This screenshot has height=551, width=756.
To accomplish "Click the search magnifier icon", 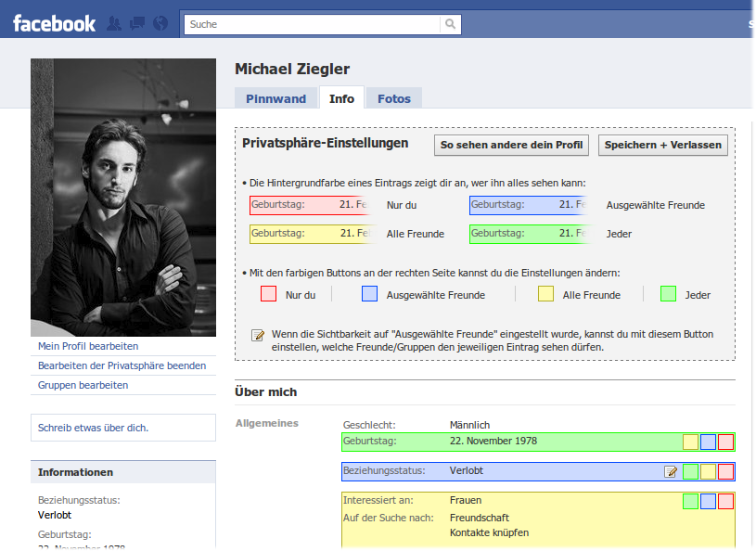I will pyautogui.click(x=450, y=24).
